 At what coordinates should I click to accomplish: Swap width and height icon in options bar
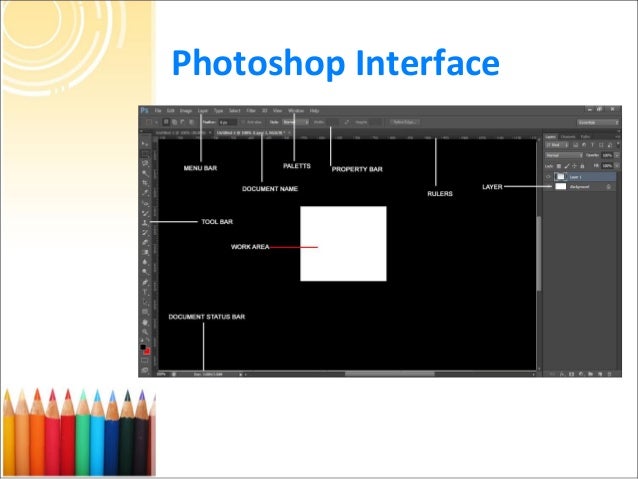pos(346,122)
